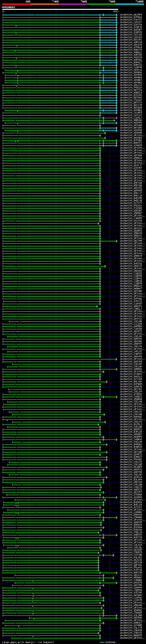Open the UniRef100_Q4UGY5 label
Screen dimensions: 146x644
131,583
